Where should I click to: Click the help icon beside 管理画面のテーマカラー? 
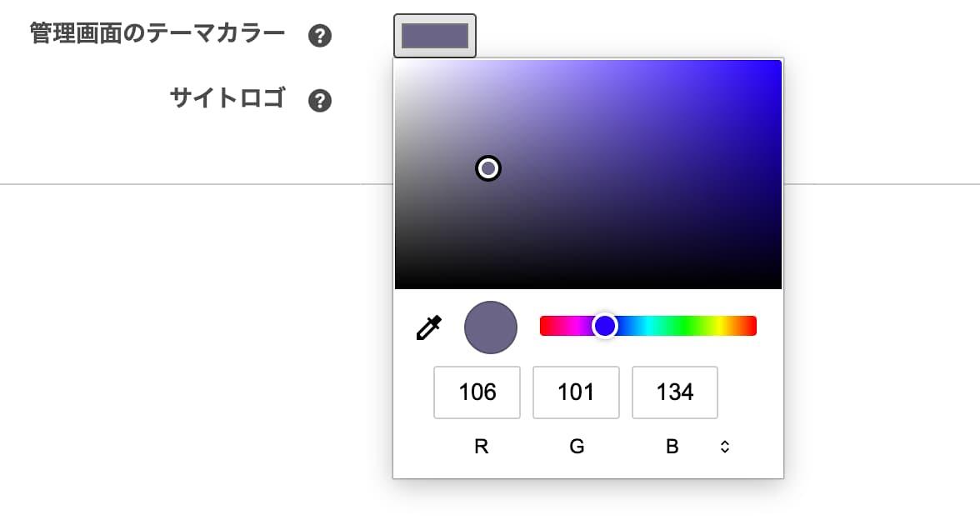tap(320, 36)
